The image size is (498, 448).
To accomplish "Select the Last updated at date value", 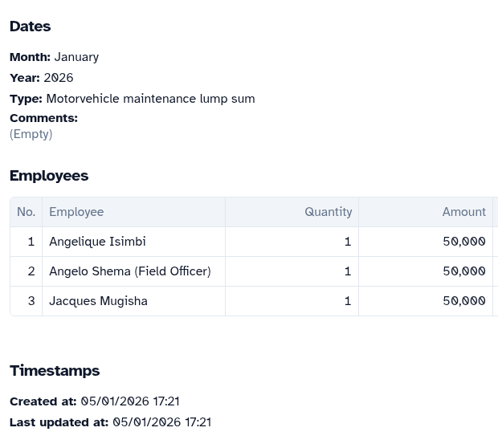I will click(161, 422).
